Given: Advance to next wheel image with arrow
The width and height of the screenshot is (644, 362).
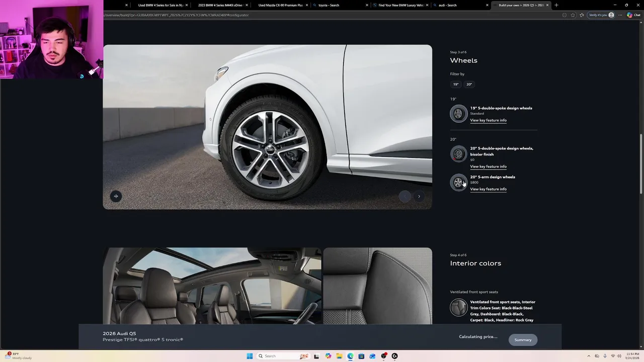Looking at the screenshot, I should click(x=419, y=197).
